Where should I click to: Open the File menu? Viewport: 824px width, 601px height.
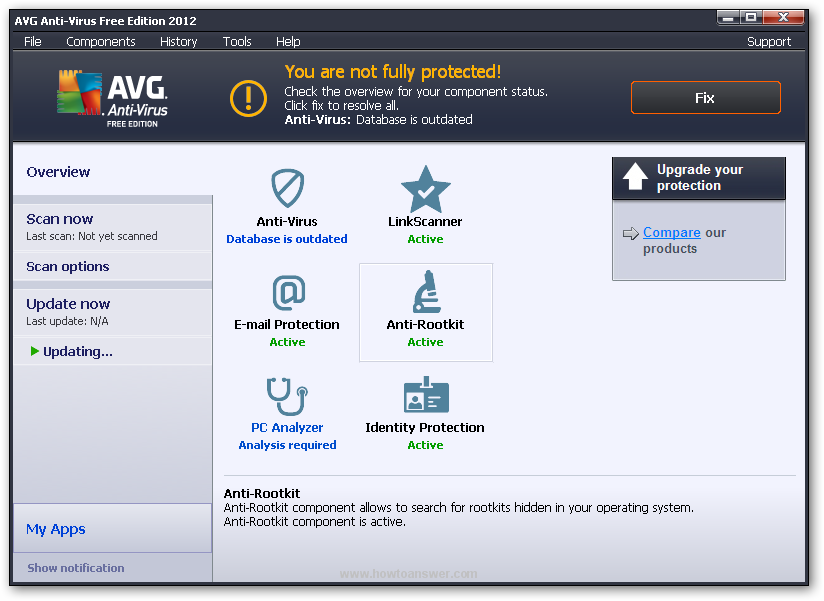tap(33, 42)
